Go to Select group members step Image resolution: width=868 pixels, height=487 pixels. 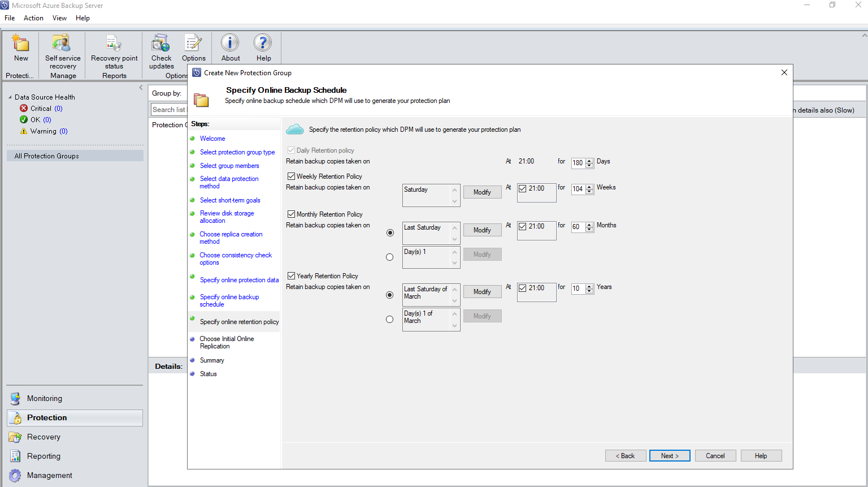pyautogui.click(x=229, y=166)
